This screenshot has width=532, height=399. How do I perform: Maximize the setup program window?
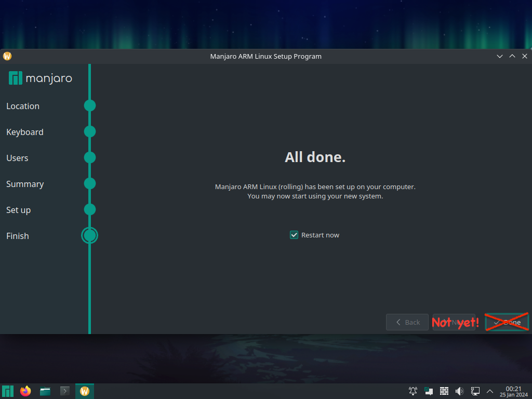point(512,56)
